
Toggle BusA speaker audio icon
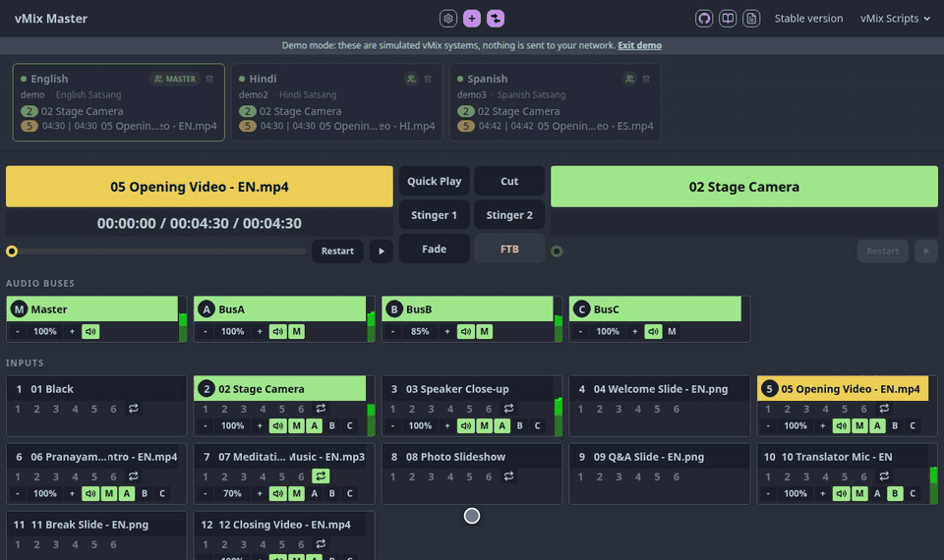(x=277, y=331)
